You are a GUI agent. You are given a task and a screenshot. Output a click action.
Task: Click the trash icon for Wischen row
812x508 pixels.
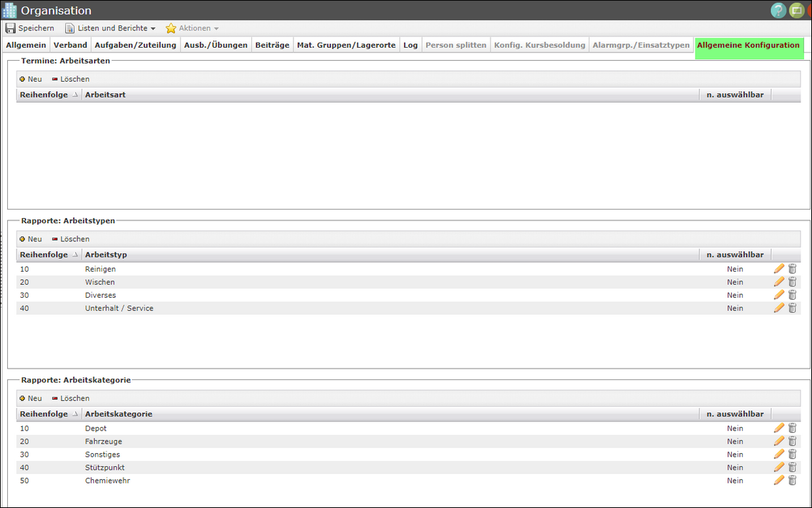click(792, 282)
